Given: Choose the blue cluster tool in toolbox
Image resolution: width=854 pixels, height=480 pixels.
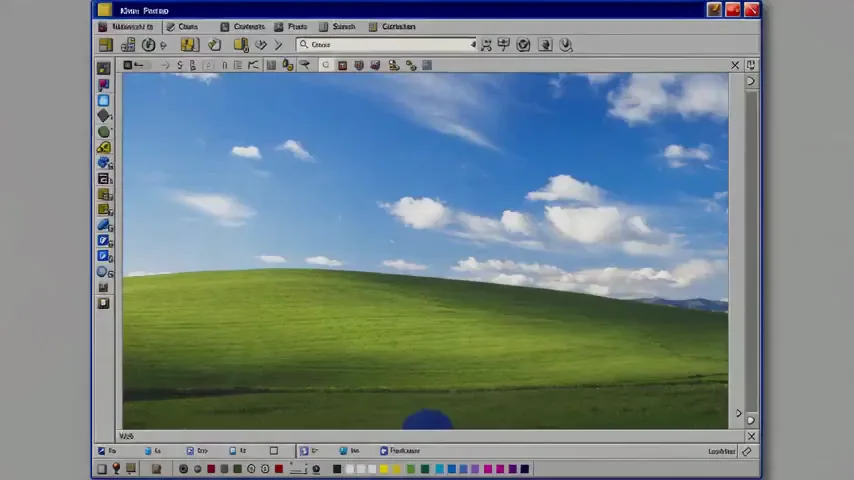Looking at the screenshot, I should 103,162.
